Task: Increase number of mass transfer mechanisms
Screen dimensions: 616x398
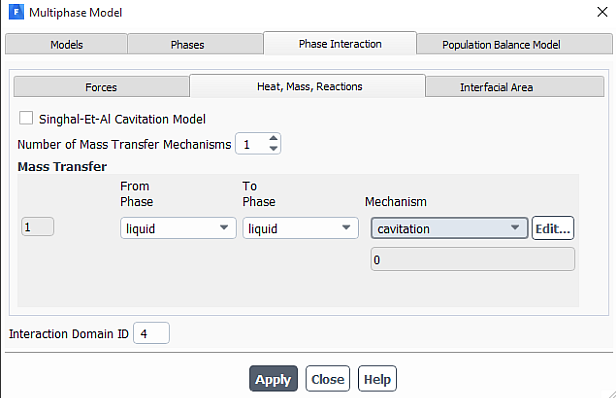Action: tap(273, 138)
